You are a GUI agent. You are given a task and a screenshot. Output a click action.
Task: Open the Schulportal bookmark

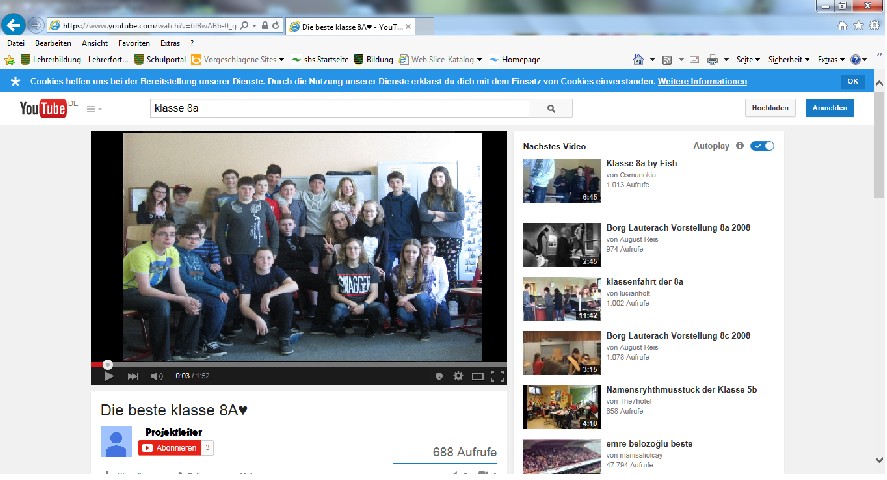click(x=160, y=59)
